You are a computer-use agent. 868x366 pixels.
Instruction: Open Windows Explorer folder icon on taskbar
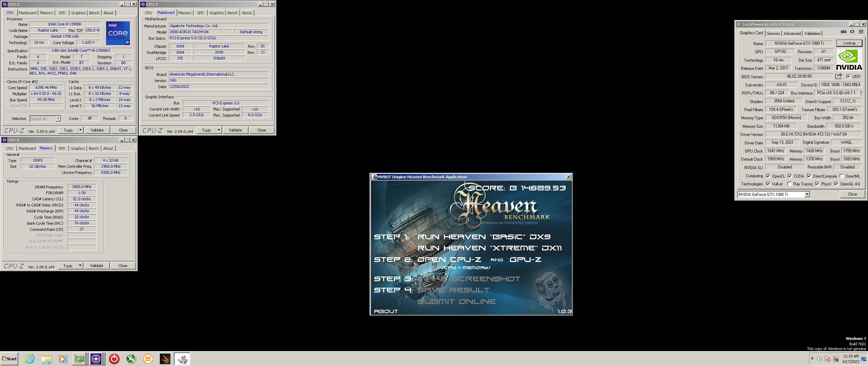click(46, 359)
